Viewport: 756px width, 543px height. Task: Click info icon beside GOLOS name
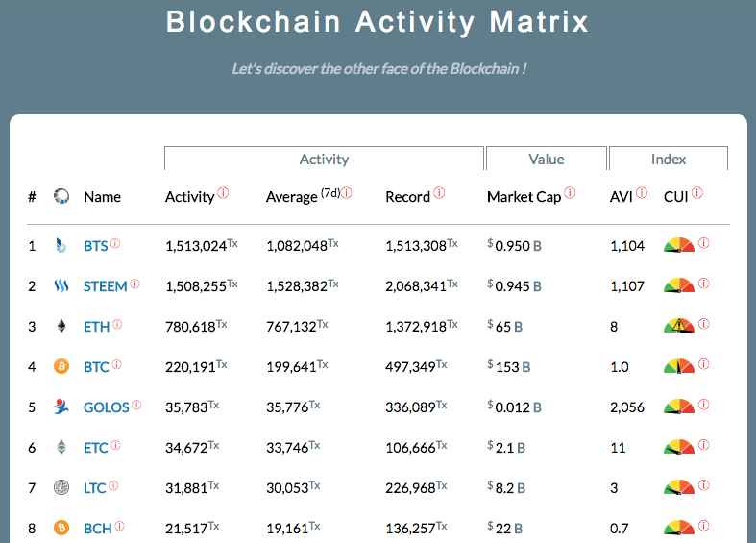(136, 405)
